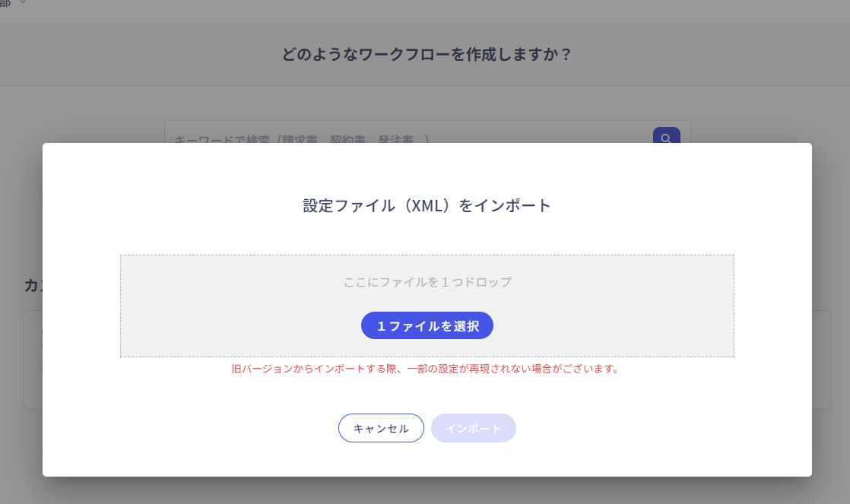The width and height of the screenshot is (850, 504).
Task: Click the XML text in the dialog title
Action: tap(428, 205)
